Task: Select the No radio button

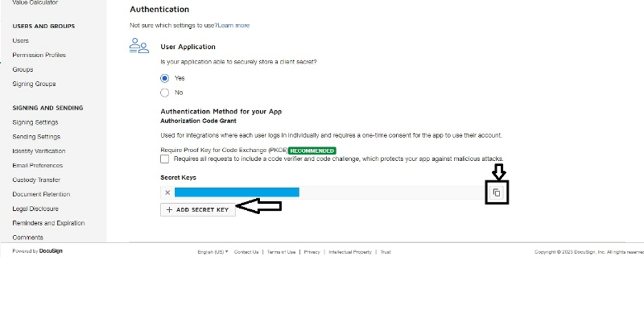Action: point(164,92)
